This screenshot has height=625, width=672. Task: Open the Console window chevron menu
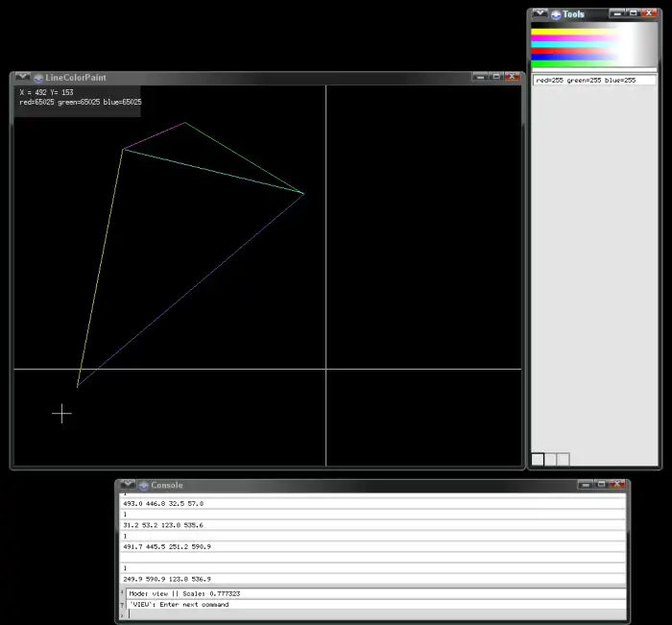pyautogui.click(x=128, y=485)
